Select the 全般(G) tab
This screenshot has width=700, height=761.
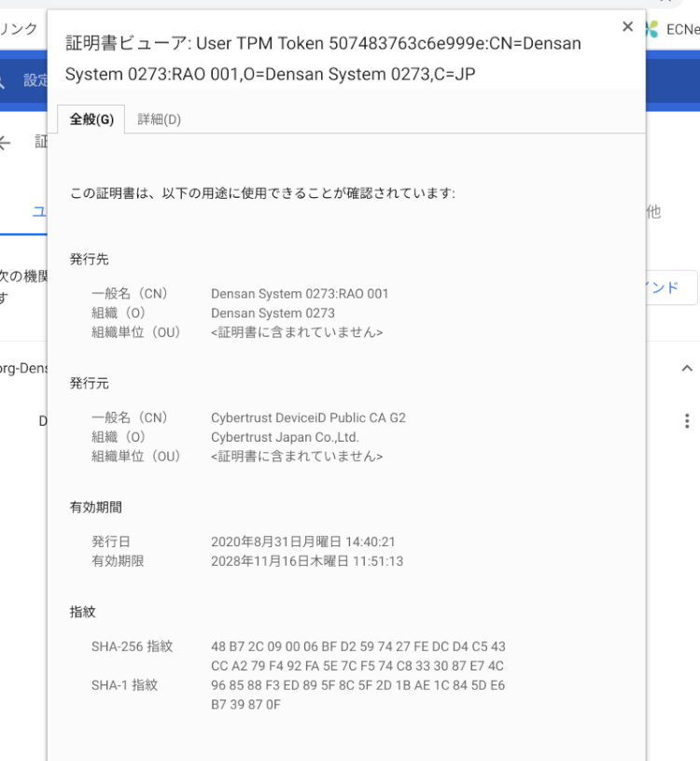(x=91, y=120)
